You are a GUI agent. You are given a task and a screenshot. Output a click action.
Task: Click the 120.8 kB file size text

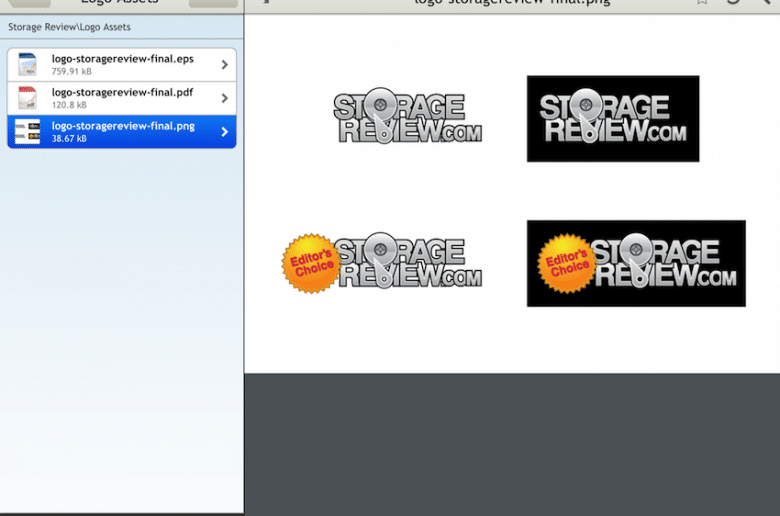coord(69,104)
